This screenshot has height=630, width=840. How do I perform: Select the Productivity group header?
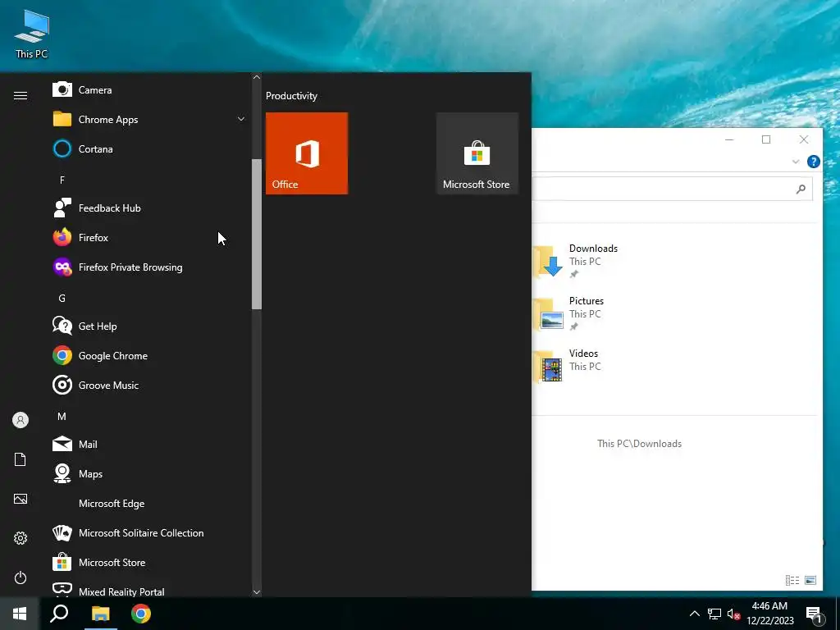coord(291,96)
